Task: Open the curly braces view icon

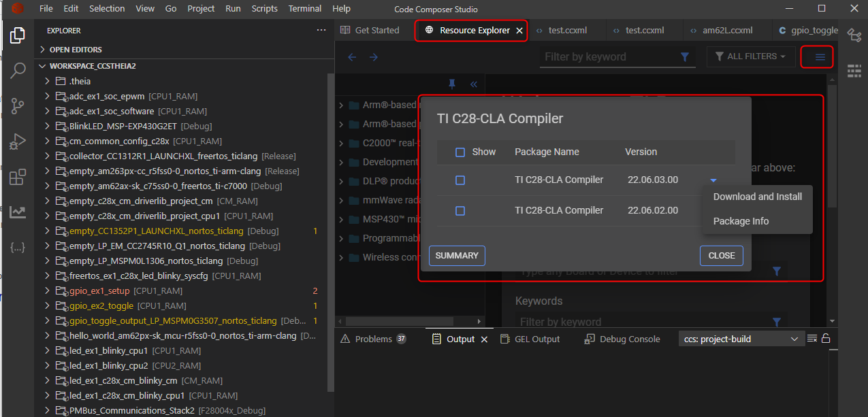Action: (x=18, y=248)
